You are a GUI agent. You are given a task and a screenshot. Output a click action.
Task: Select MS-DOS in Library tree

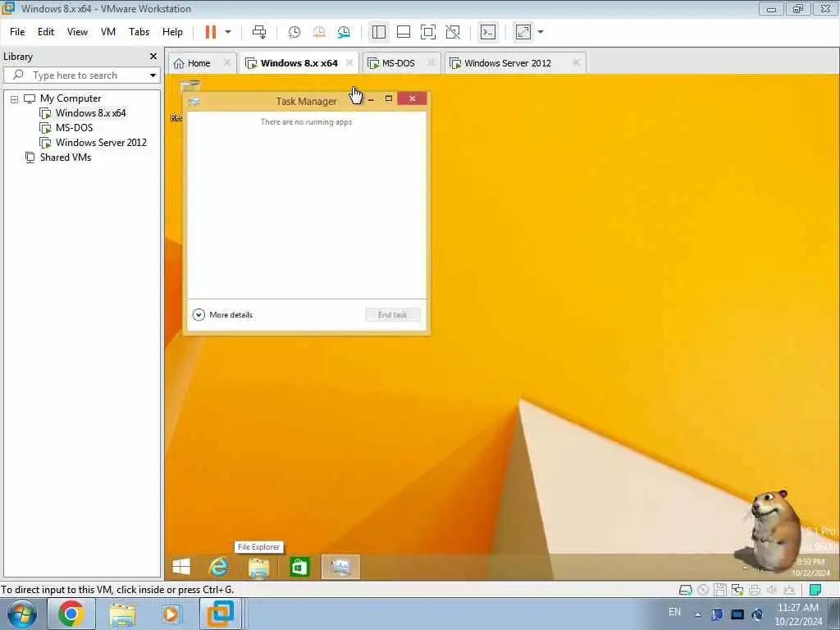click(x=74, y=128)
